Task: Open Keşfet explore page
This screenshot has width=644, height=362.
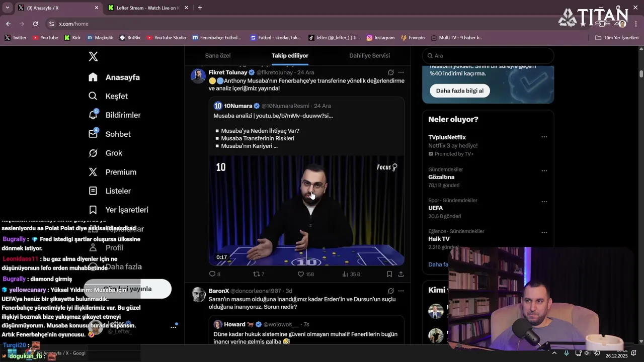Action: [x=108, y=96]
